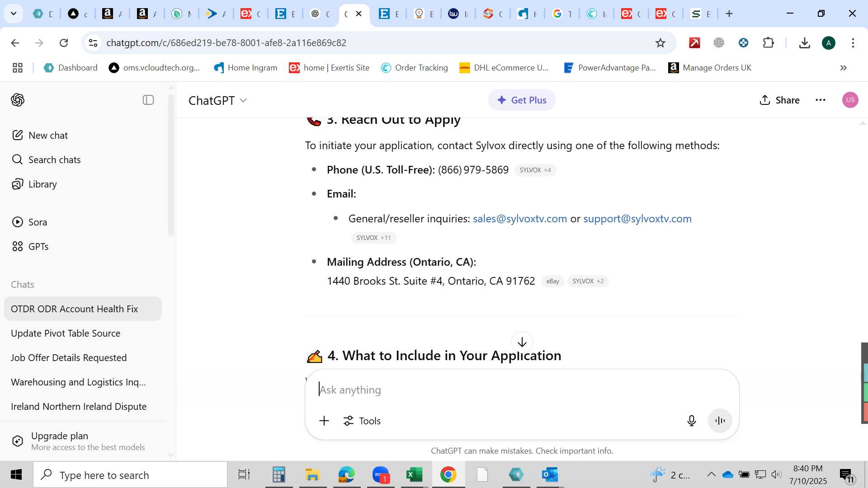Open the Manage Orders UK bookmark
Screen dimensions: 868x488
click(710, 68)
